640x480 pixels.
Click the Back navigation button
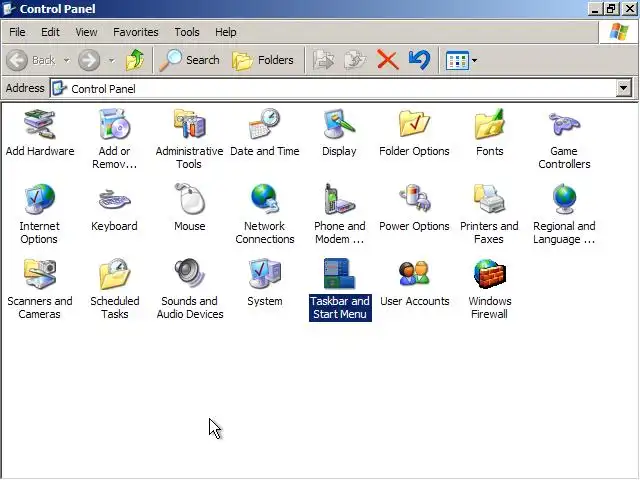coord(32,60)
